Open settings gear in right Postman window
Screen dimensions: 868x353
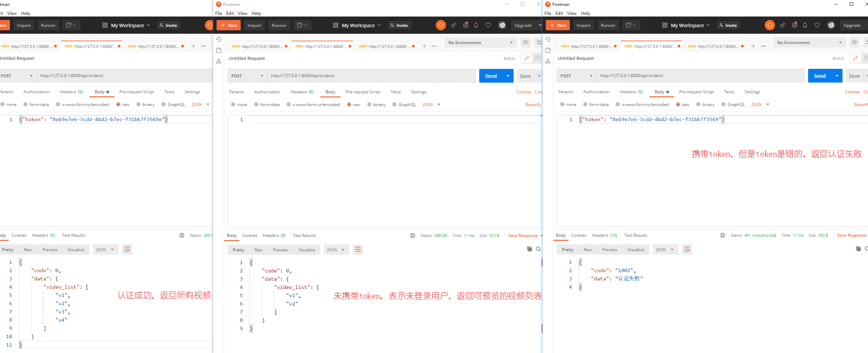pyautogui.click(x=795, y=25)
